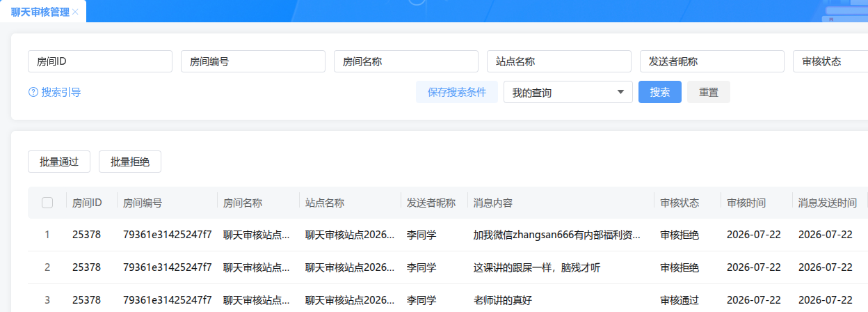Click the 审核时间 column header
Screen dimensions: 868x312
tap(746, 203)
